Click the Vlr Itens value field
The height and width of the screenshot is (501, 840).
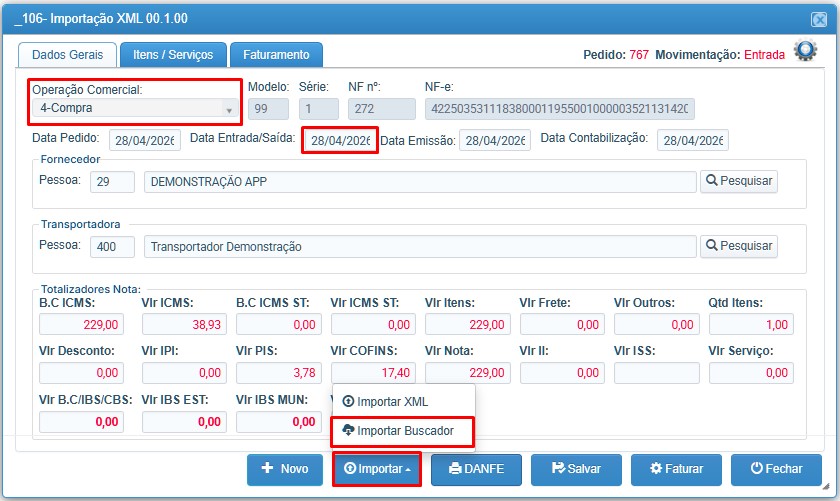(468, 324)
